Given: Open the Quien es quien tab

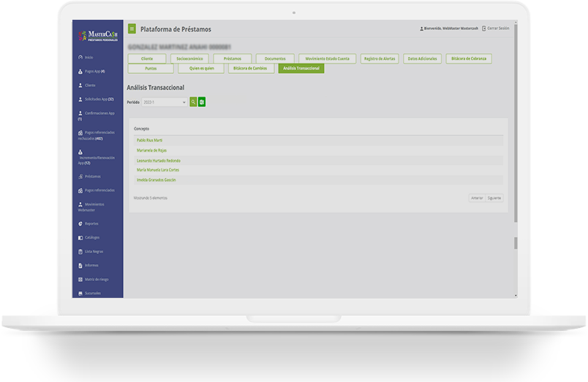Looking at the screenshot, I should click(200, 69).
